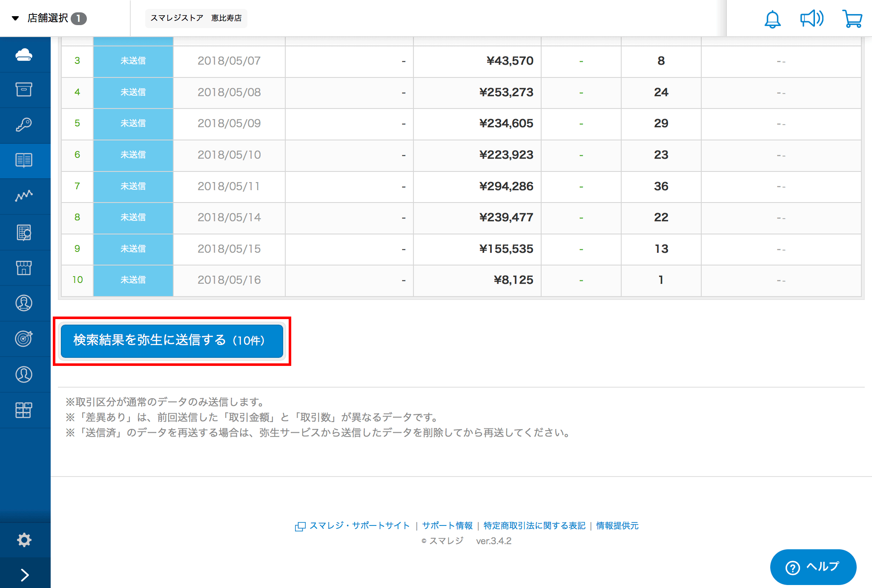Open 情報提供元 footer link

(617, 526)
